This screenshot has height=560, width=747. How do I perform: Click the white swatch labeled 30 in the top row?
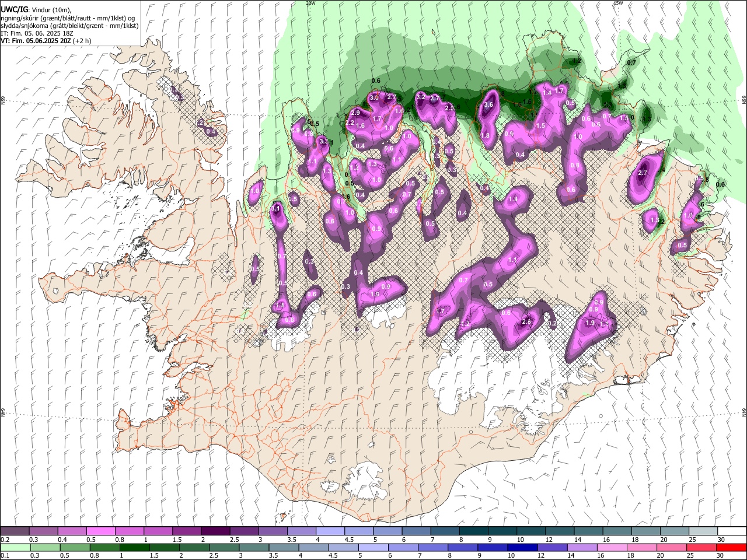pos(731,531)
